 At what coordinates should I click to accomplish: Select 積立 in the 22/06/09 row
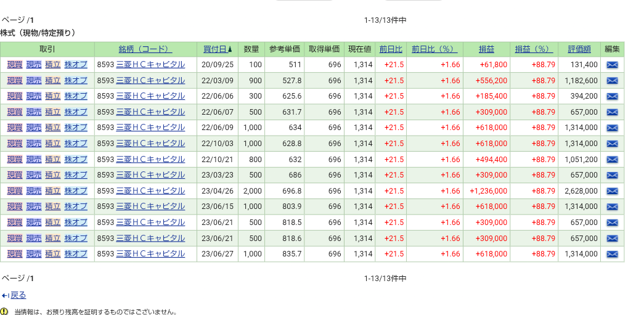coord(53,128)
